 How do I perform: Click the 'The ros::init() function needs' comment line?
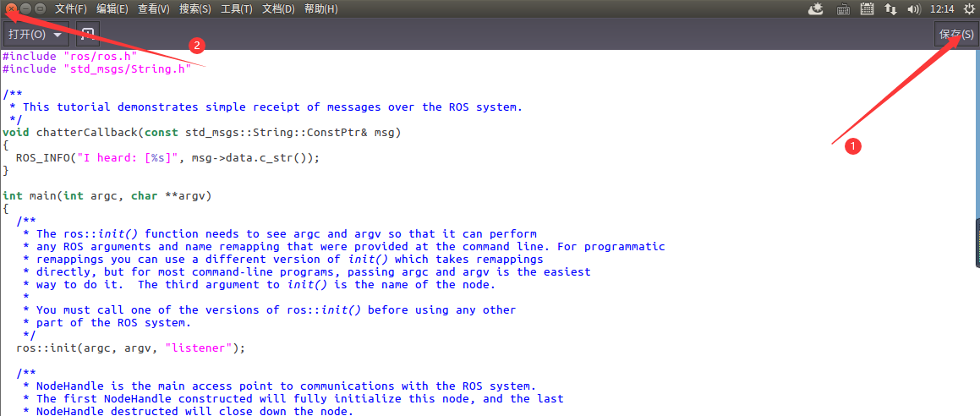click(280, 234)
